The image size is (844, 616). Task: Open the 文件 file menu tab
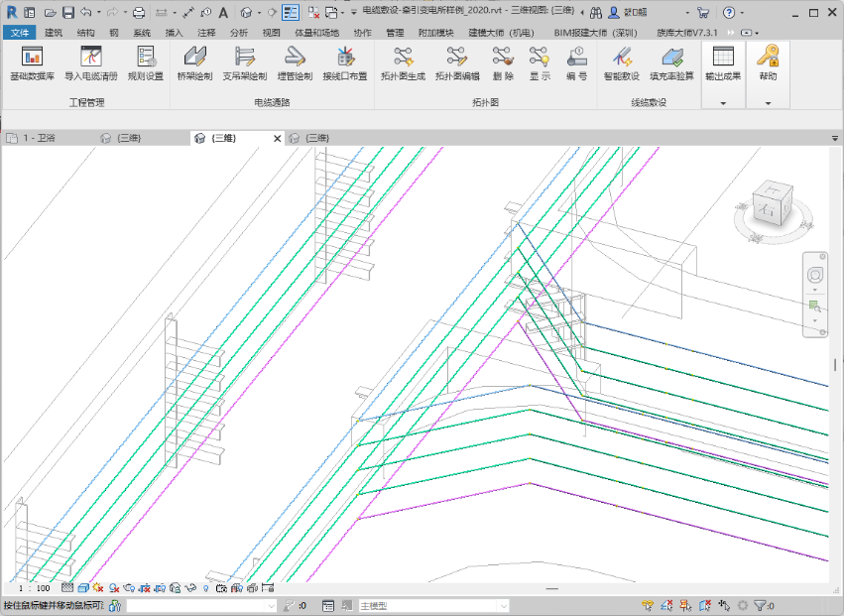point(21,32)
